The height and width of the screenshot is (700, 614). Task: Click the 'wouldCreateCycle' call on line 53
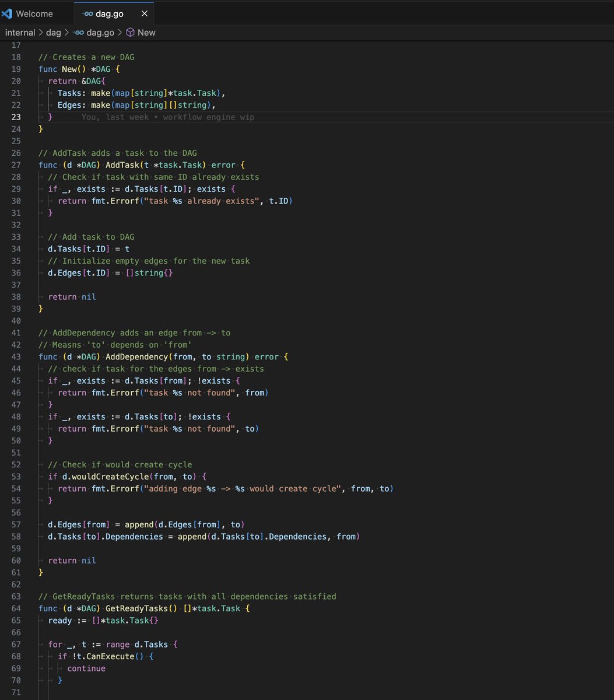click(110, 477)
